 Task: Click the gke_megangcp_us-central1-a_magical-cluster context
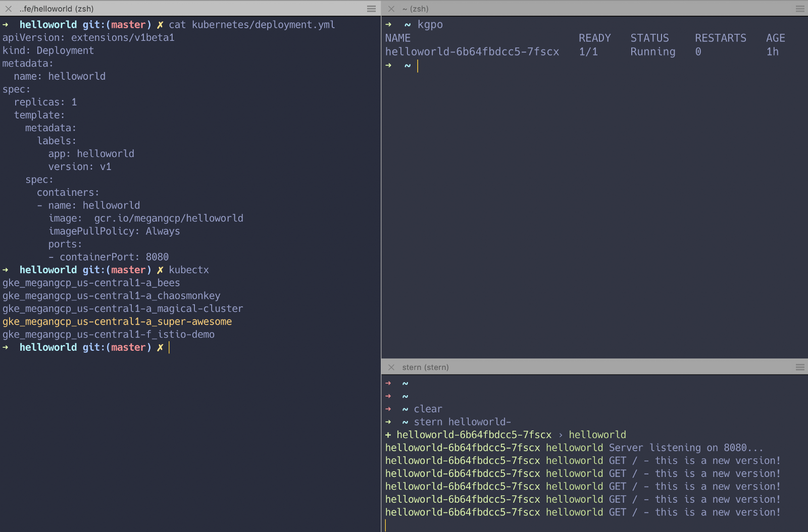123,309
